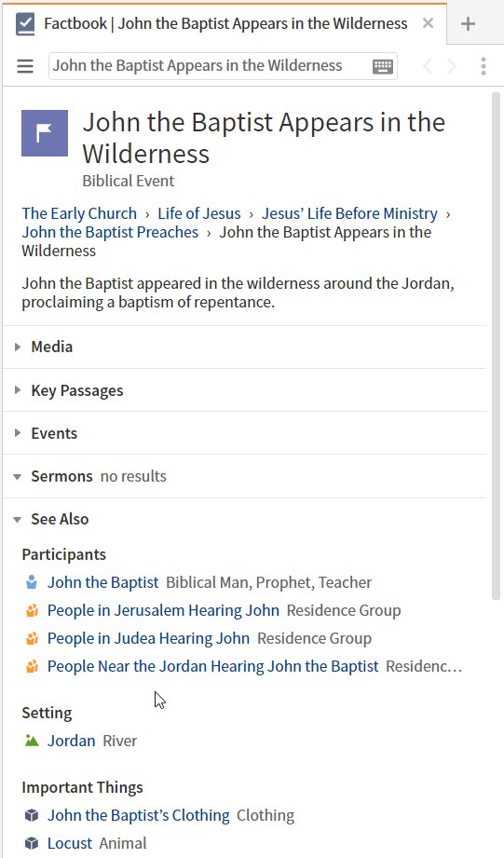Open the three-dot panel options menu
Screen dimensions: 504x858
tap(484, 66)
